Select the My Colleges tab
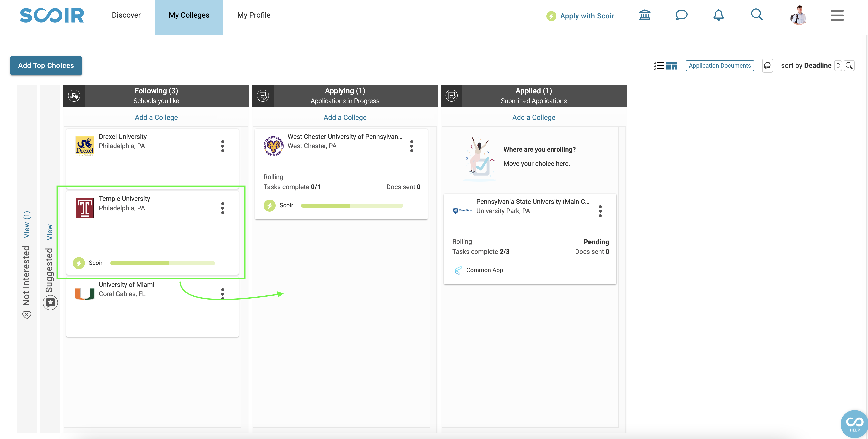Screen dimensions: 868x439 click(189, 17)
